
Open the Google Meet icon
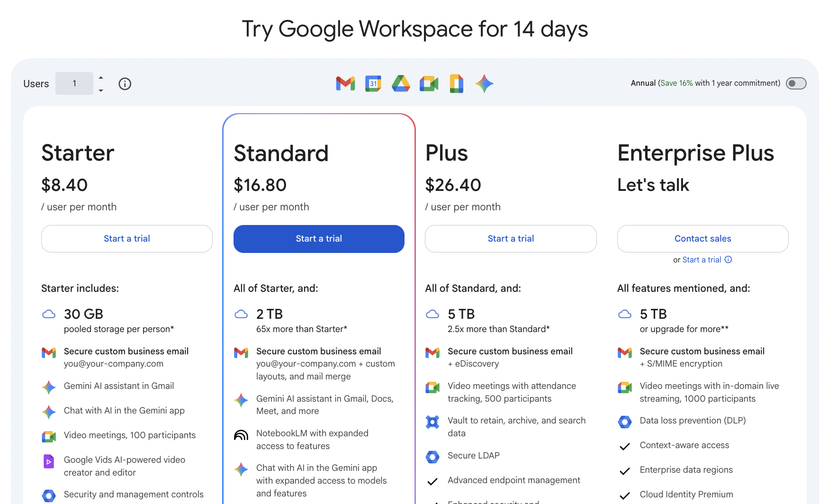[x=428, y=83]
